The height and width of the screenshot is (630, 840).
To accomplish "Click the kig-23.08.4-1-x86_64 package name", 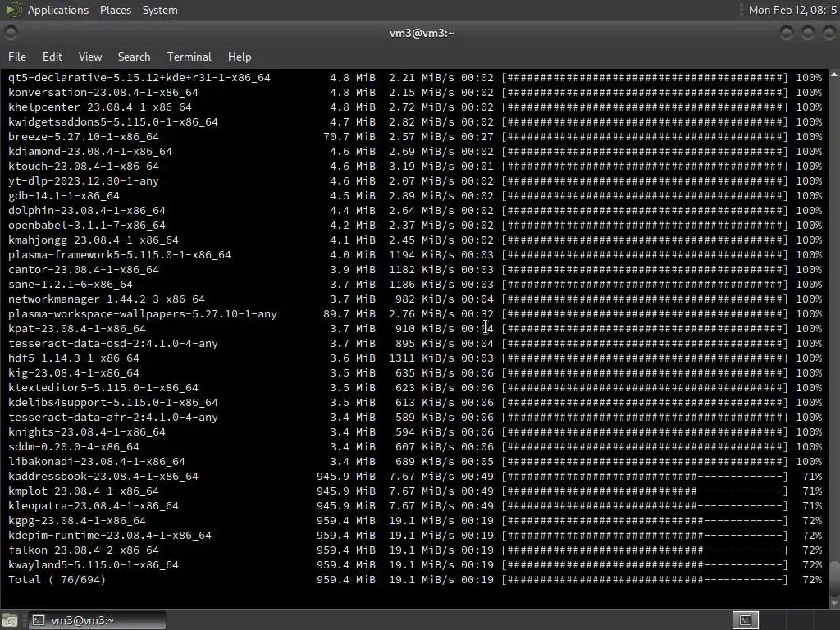I will tap(73, 373).
